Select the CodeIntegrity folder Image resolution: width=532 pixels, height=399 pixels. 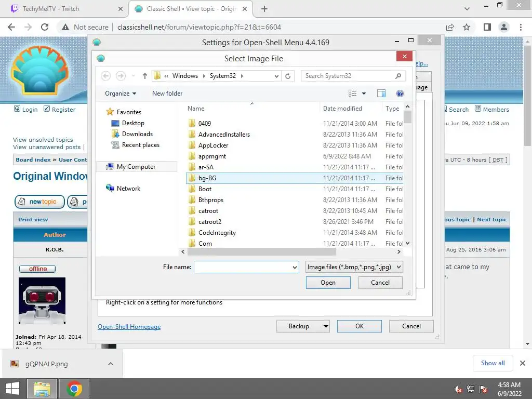295,233
